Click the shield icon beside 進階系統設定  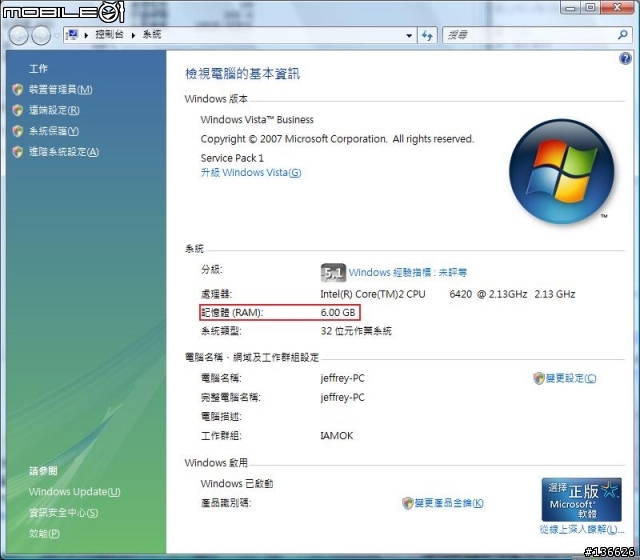click(x=18, y=152)
